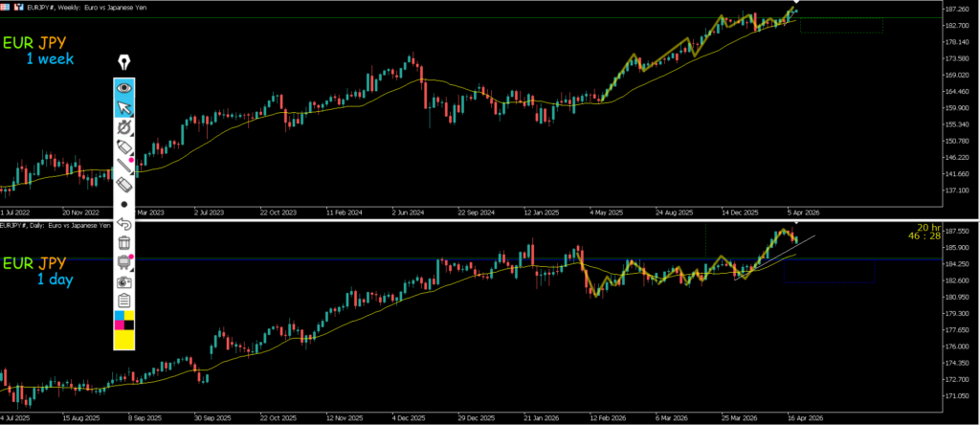Viewport: 980px width, 425px height.
Task: Select the arrow cursor tool
Action: coord(124,108)
